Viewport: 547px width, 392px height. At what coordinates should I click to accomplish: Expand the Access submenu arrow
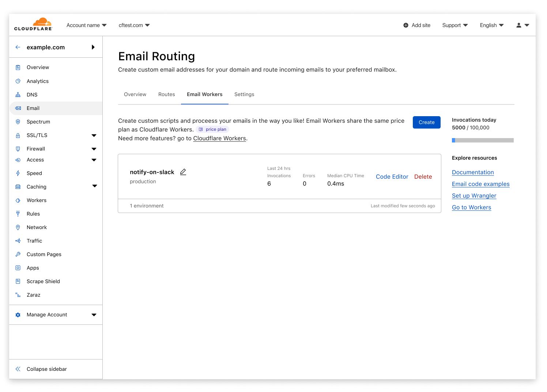pos(94,160)
